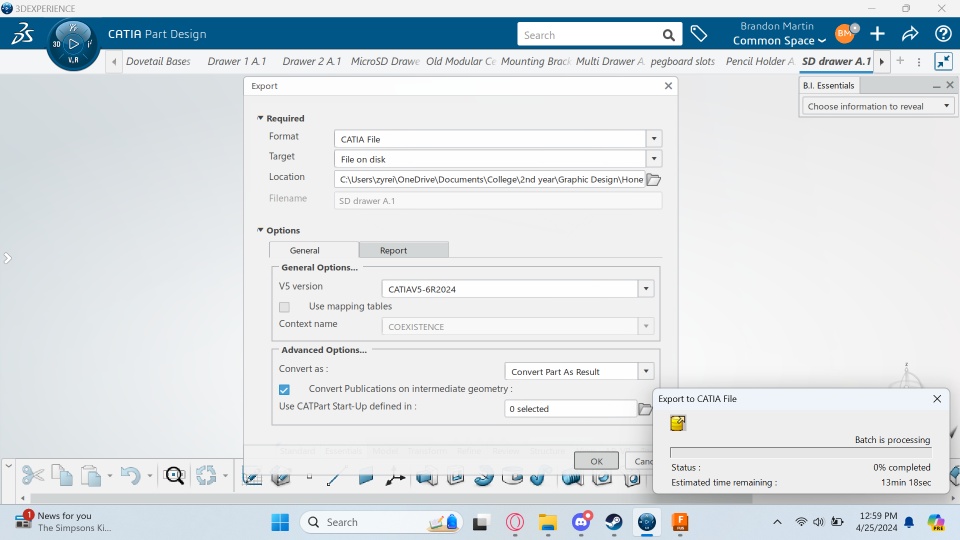
Task: Click the Plane tool icon
Action: 366,476
